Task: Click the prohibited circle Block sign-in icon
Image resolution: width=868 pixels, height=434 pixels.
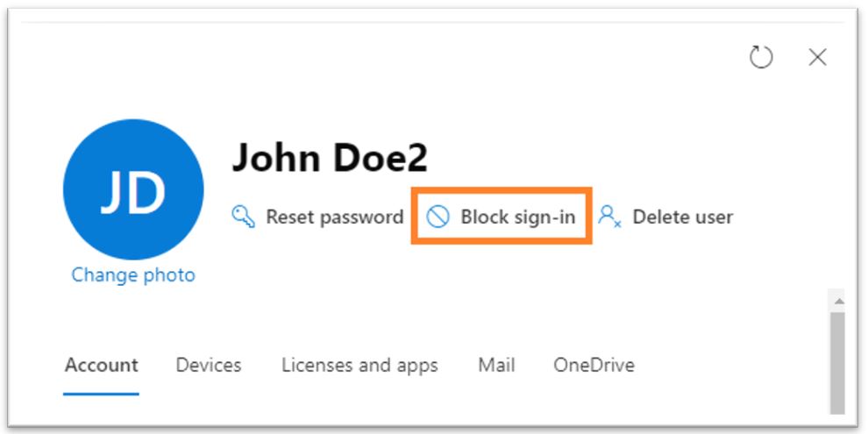Action: click(438, 217)
